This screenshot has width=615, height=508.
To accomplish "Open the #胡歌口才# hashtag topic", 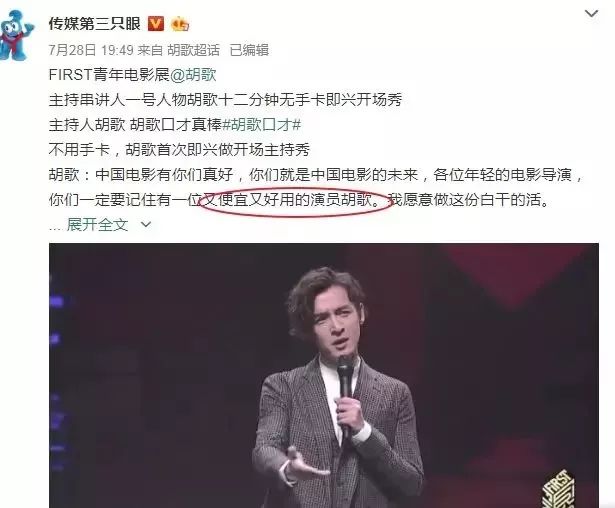I will [x=262, y=125].
